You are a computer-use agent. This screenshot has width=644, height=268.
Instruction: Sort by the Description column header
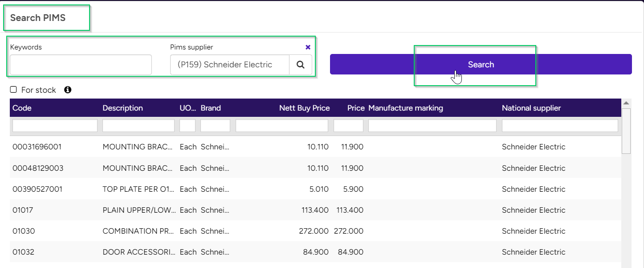click(x=122, y=108)
